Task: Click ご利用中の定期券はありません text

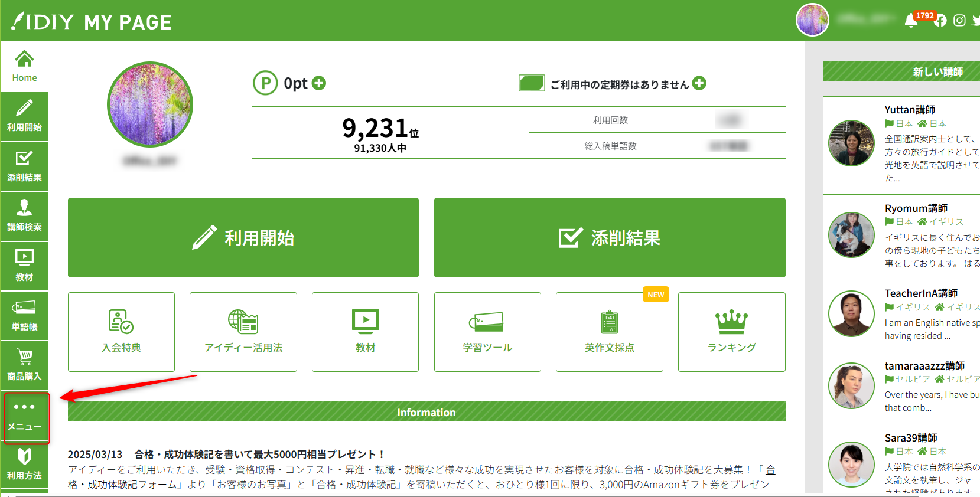Action: 620,85
